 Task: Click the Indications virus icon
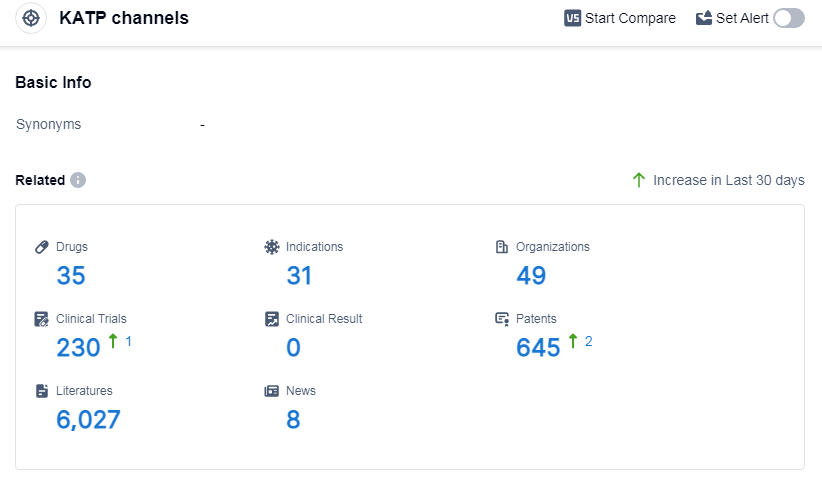(271, 247)
